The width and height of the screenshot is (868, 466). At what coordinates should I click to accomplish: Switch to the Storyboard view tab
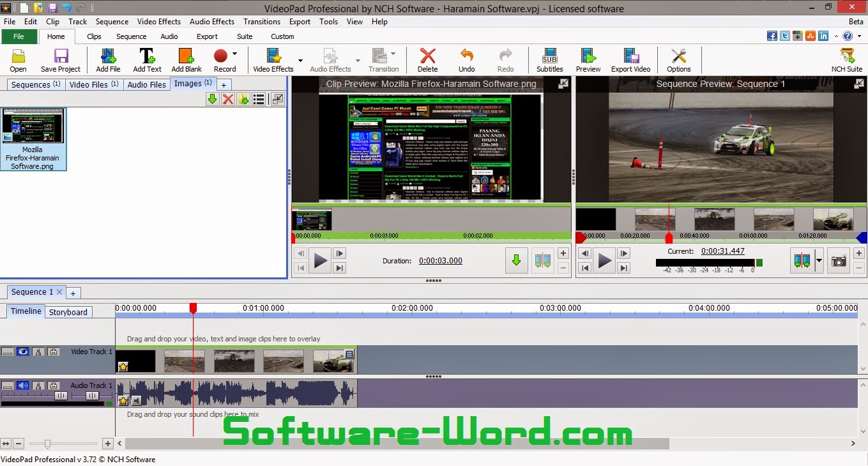(x=68, y=312)
